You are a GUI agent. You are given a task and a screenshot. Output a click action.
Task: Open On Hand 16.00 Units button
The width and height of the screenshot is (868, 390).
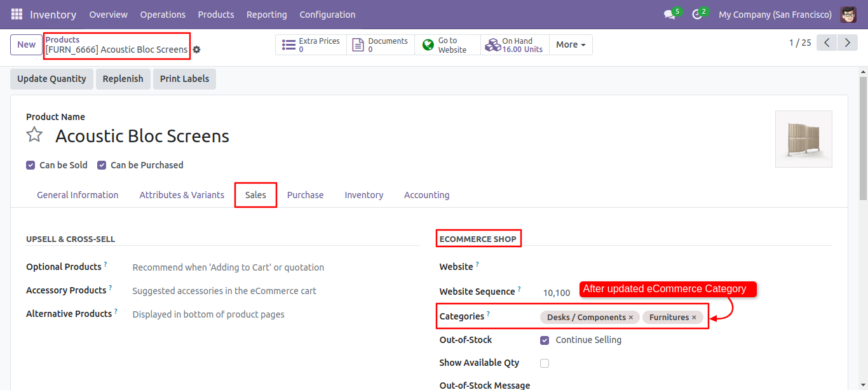(x=515, y=44)
